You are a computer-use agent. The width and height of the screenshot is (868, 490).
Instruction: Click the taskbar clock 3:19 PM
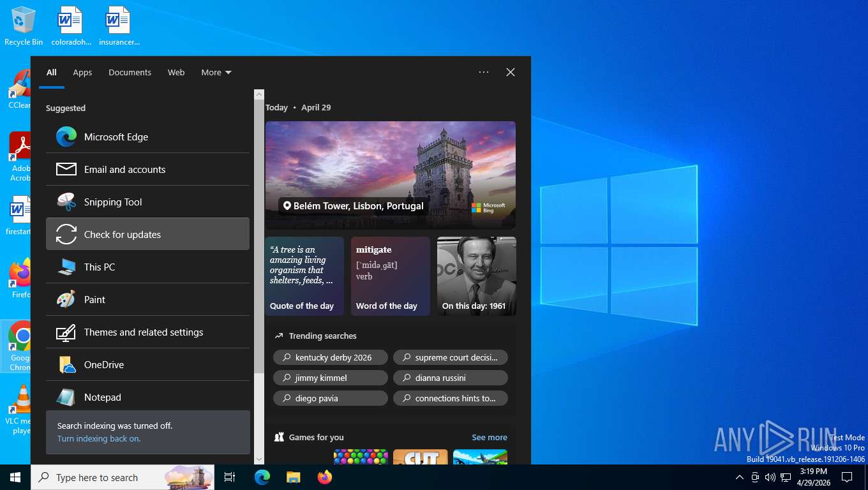(x=813, y=477)
